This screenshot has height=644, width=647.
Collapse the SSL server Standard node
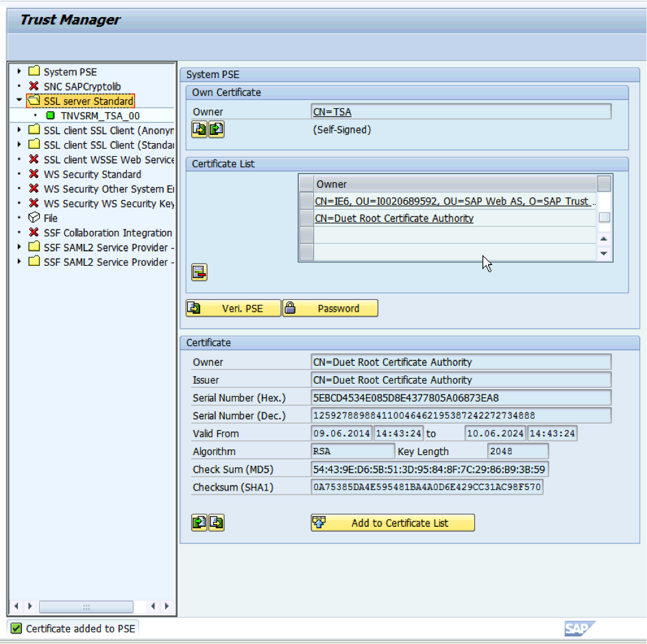point(19,100)
